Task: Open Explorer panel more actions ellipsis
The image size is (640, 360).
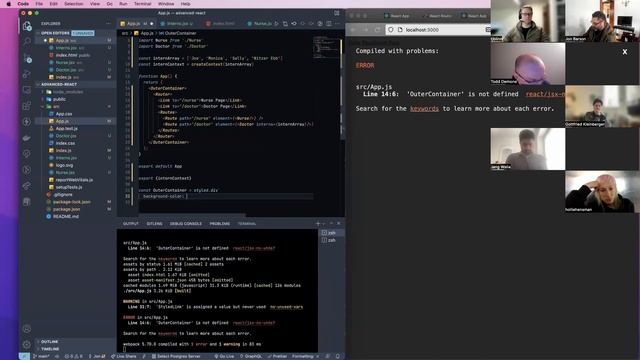Action: click(108, 24)
